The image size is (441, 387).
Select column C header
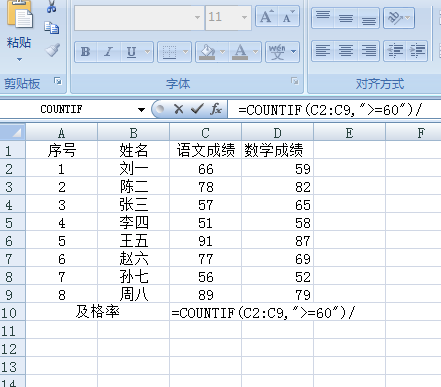click(205, 133)
